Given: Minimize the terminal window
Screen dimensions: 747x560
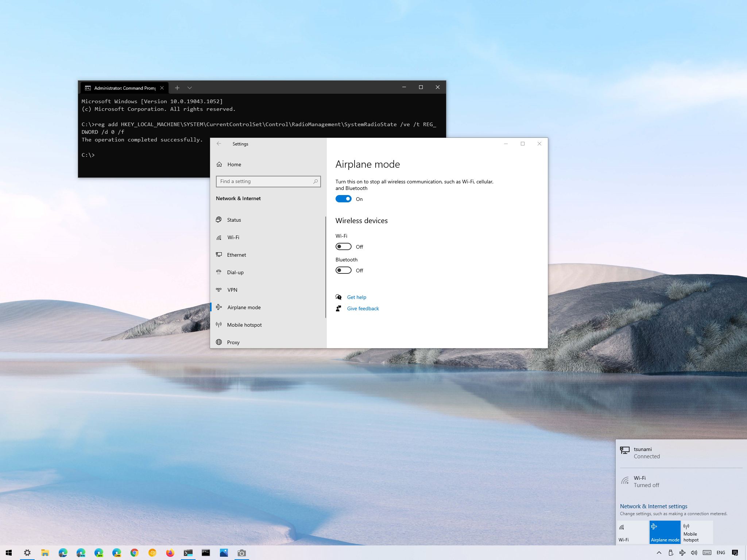Looking at the screenshot, I should [404, 87].
